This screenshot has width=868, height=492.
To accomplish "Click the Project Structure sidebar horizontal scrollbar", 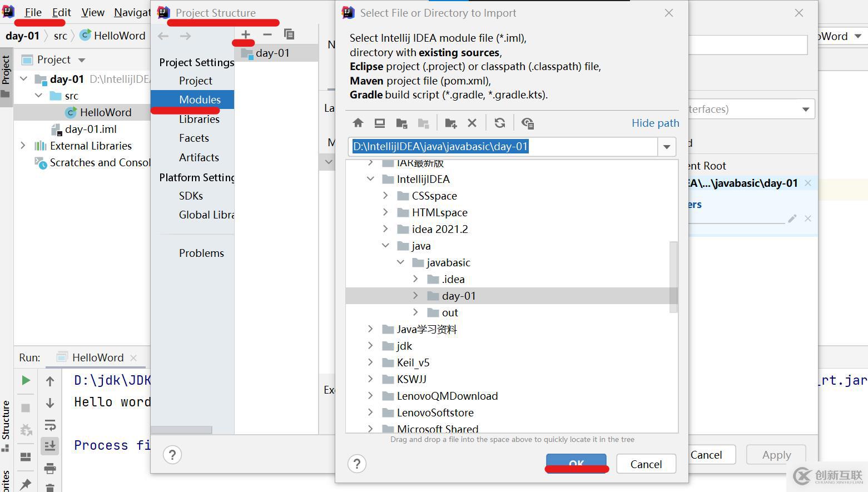I will [x=182, y=430].
